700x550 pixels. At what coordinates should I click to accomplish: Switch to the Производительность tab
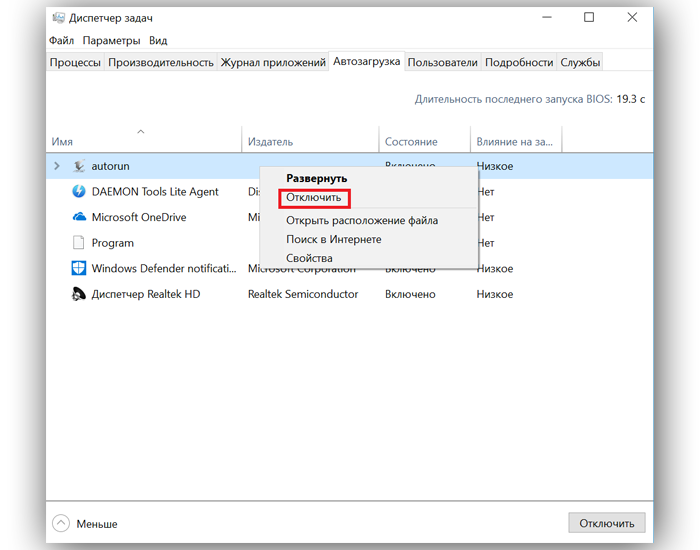point(161,62)
